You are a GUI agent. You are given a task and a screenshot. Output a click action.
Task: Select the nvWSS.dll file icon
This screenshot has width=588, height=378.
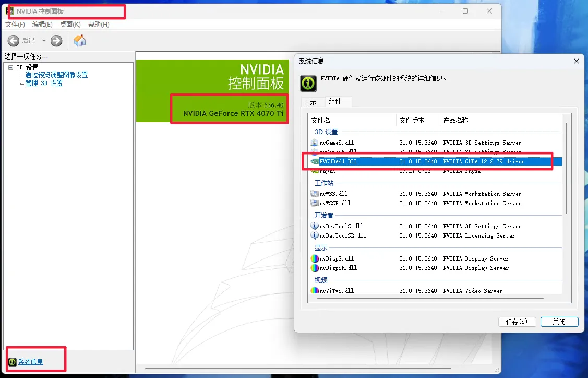(314, 194)
